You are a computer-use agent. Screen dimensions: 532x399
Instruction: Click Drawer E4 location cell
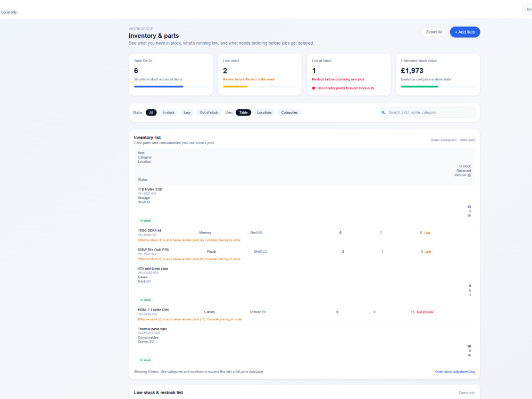pos(258,312)
